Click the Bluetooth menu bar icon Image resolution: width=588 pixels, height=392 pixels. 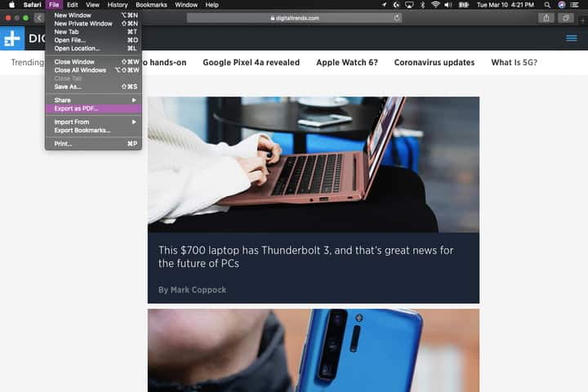point(421,5)
